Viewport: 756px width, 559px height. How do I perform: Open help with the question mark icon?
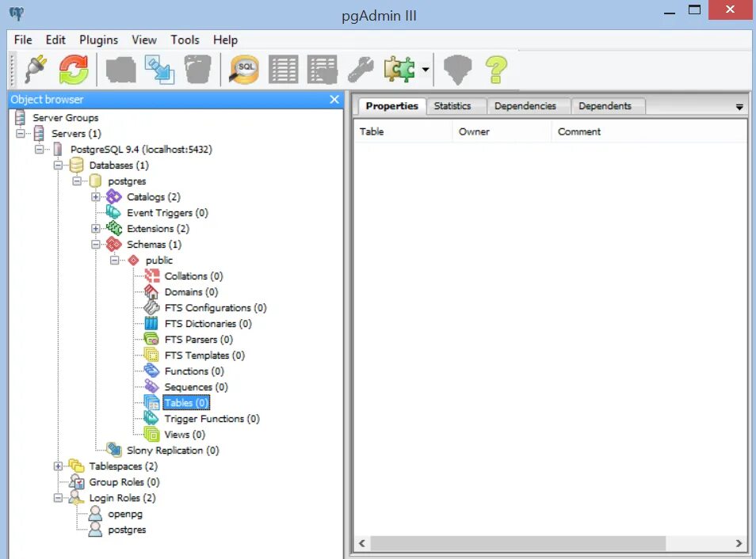496,70
